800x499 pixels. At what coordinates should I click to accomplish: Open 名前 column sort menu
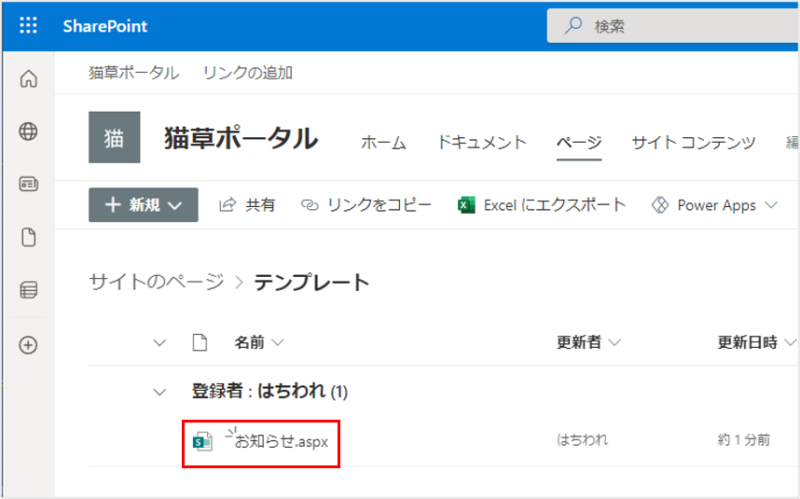pos(258,343)
